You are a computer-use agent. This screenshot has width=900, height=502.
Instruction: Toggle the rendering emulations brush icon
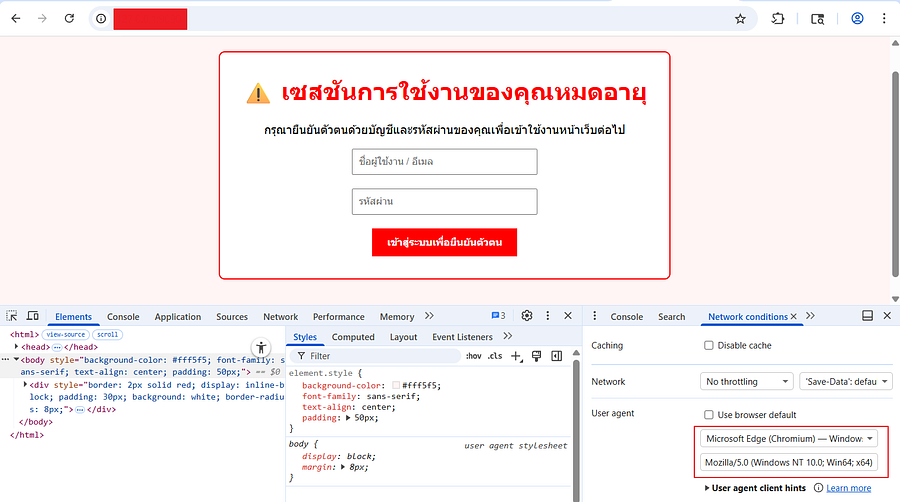tap(537, 356)
